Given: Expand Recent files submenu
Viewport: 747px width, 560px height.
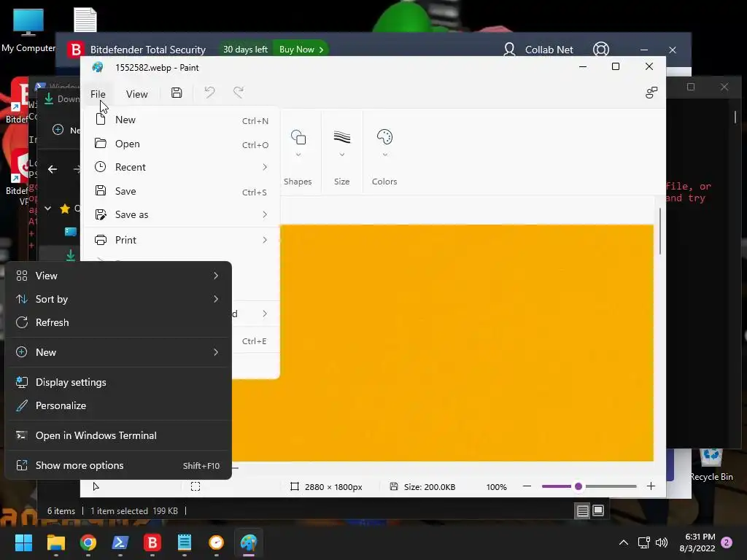Looking at the screenshot, I should pyautogui.click(x=182, y=167).
